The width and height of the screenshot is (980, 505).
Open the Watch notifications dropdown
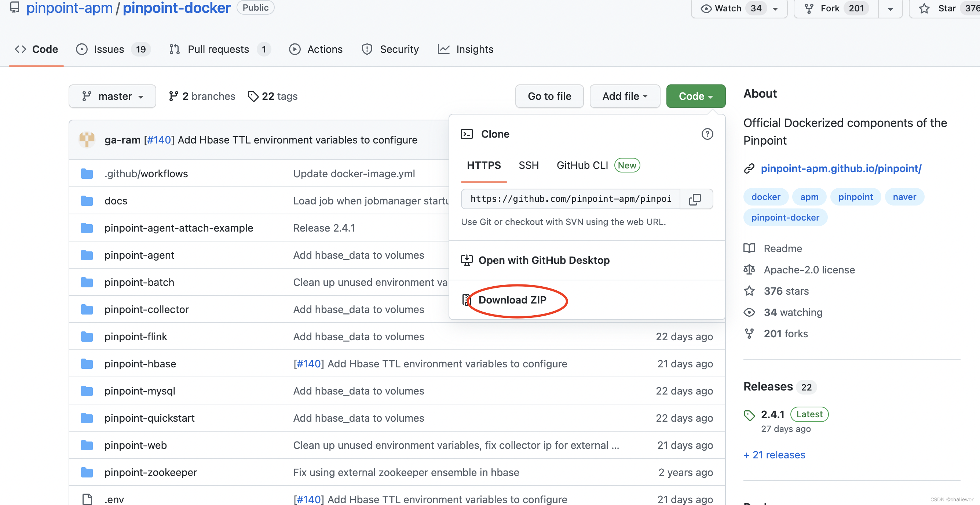click(739, 8)
